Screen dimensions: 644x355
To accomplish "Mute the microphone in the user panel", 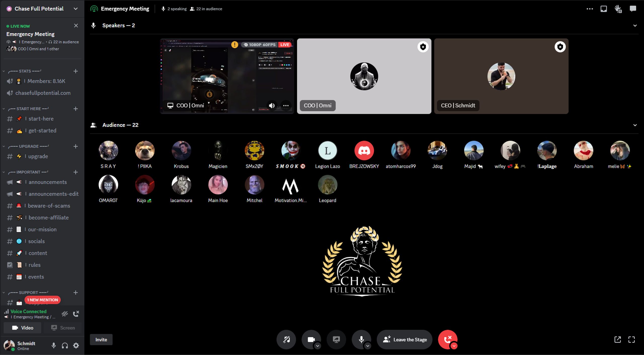I will click(54, 346).
